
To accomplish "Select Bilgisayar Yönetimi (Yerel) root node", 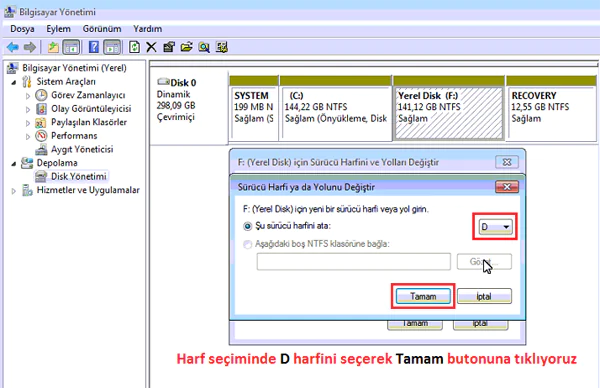I will click(x=74, y=68).
